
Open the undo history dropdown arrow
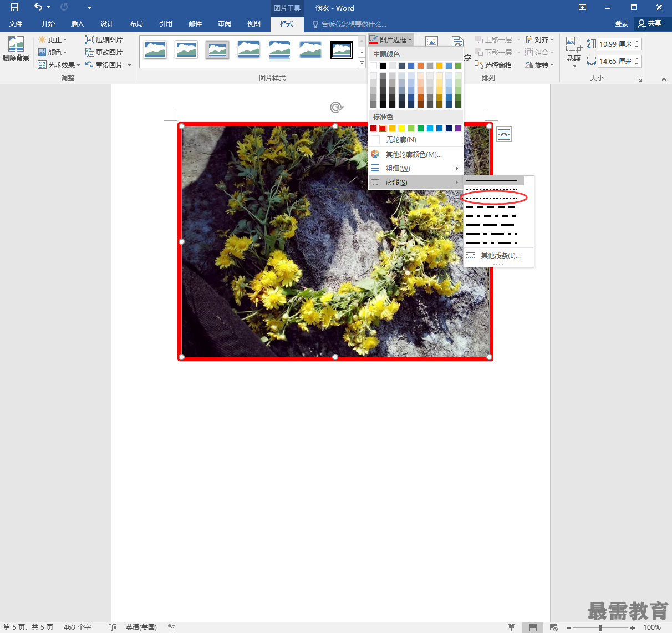[49, 7]
